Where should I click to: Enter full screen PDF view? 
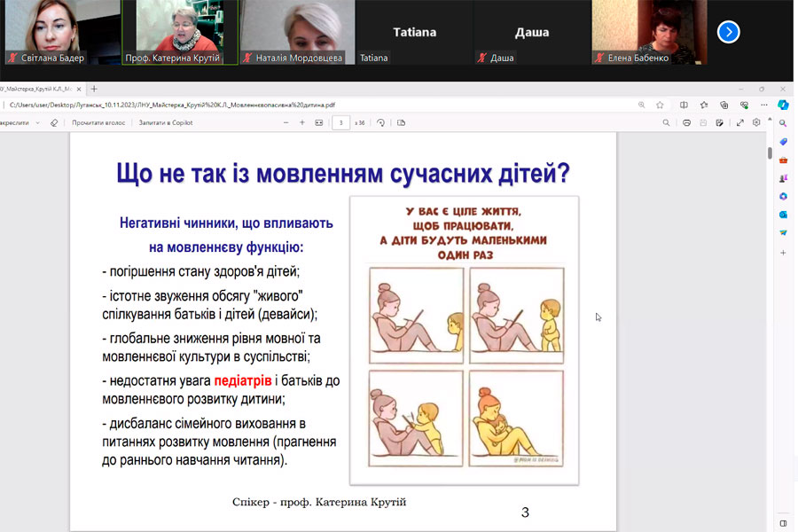[740, 122]
